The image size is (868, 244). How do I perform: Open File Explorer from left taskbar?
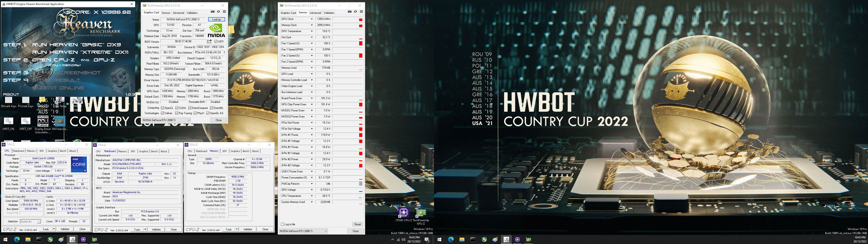28,240
